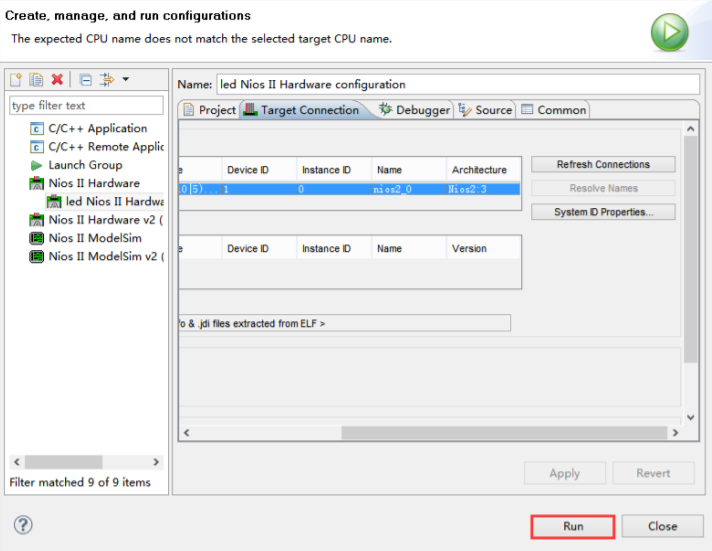This screenshot has width=712, height=551.
Task: Click the Refresh Connections button
Action: pyautogui.click(x=602, y=164)
